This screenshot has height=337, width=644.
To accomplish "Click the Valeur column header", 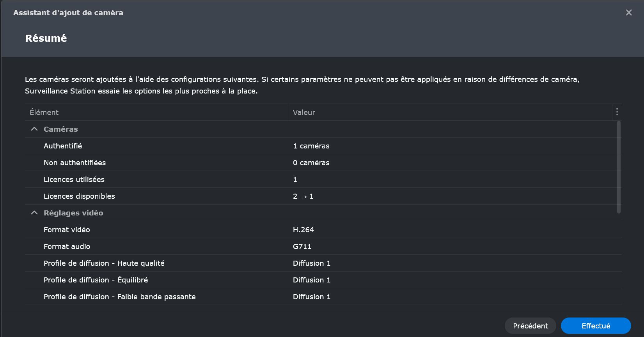I will tap(450, 112).
